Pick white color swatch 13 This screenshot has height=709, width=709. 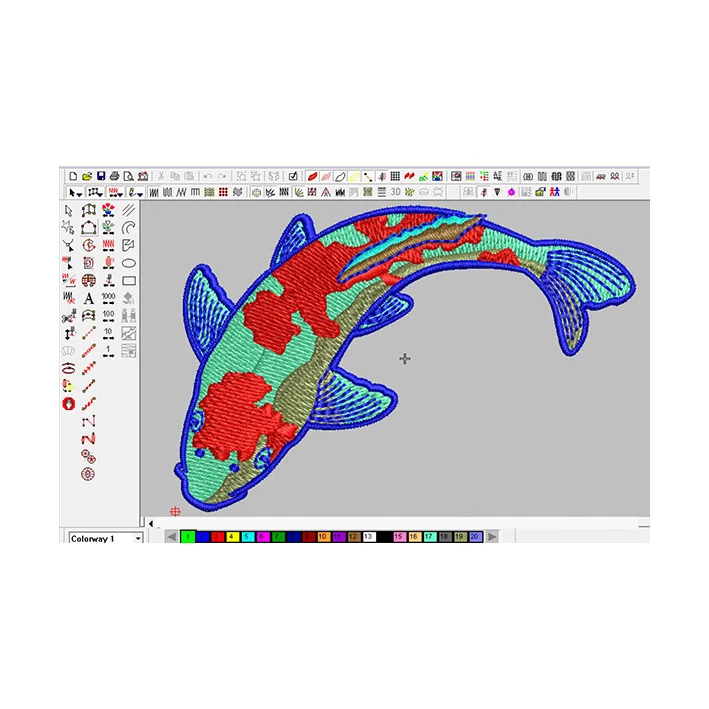369,537
